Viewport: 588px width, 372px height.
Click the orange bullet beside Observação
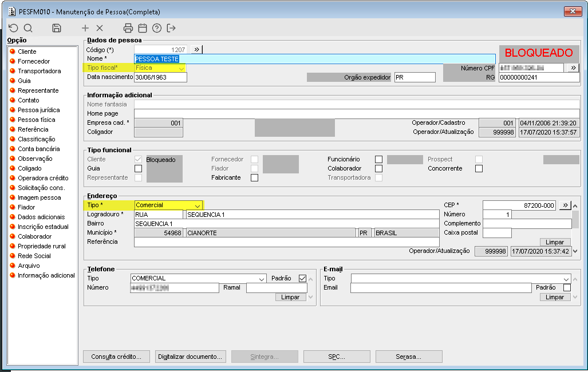(x=13, y=159)
